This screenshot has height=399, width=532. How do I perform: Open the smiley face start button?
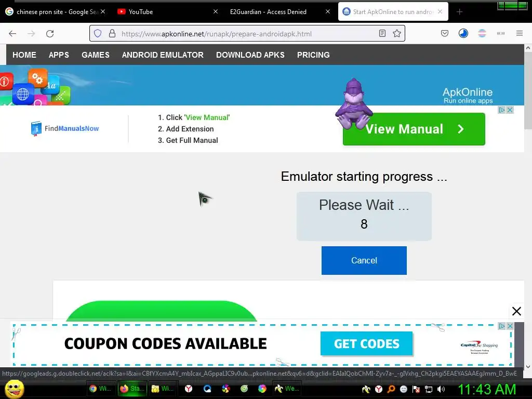coord(14,389)
